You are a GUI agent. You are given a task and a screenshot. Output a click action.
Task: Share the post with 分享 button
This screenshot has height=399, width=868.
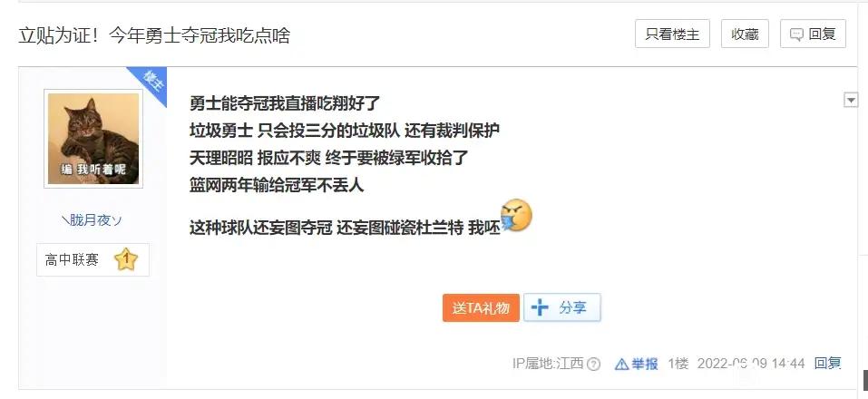tap(561, 307)
